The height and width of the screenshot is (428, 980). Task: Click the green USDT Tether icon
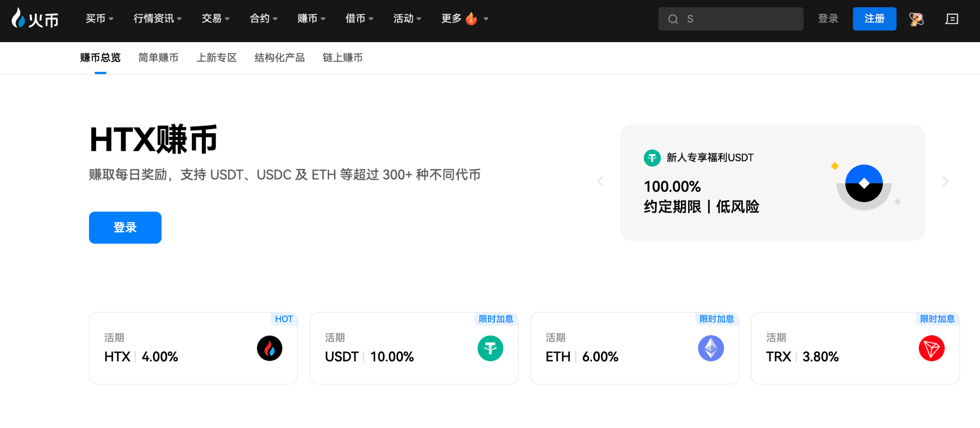pyautogui.click(x=490, y=349)
